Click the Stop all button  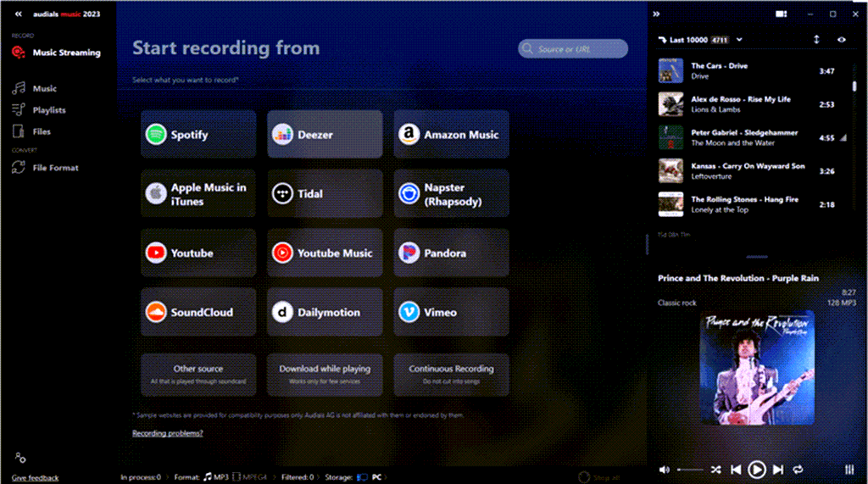click(x=599, y=477)
